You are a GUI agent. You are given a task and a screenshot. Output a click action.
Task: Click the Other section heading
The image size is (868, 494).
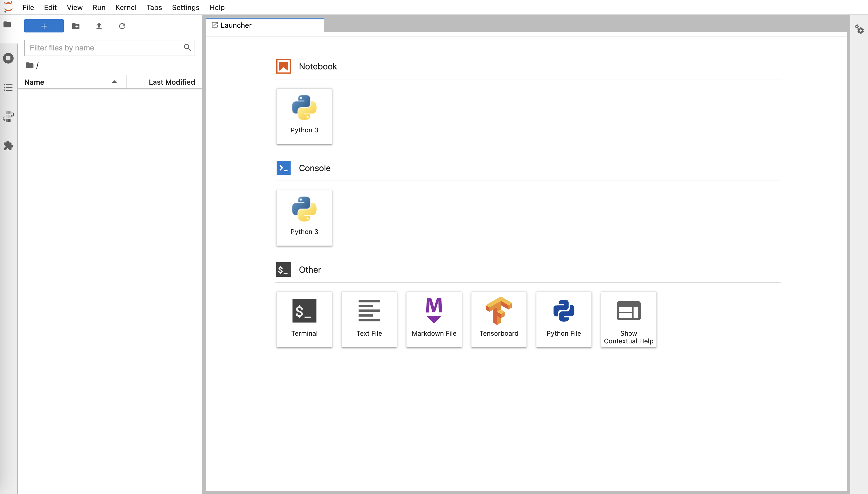310,270
